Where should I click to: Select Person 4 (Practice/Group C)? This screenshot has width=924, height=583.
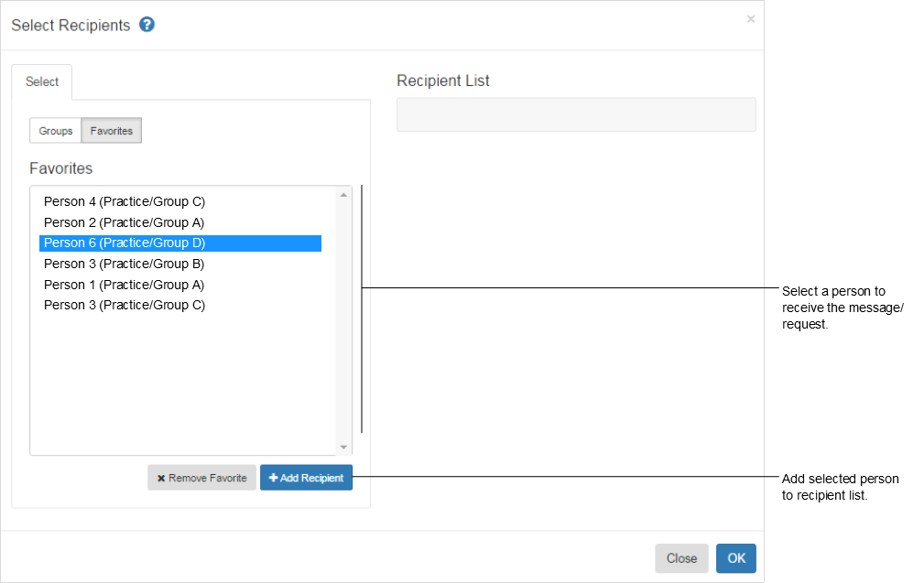pos(125,201)
